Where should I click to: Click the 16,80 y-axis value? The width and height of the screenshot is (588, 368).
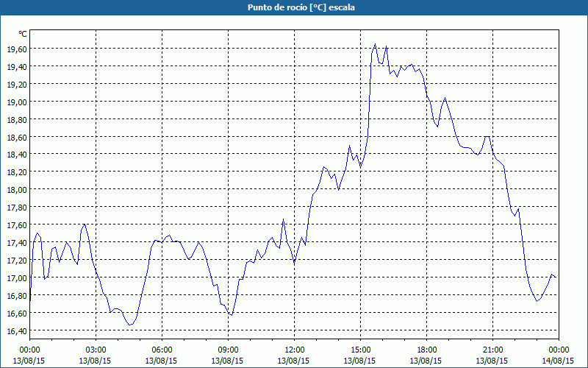(17, 296)
